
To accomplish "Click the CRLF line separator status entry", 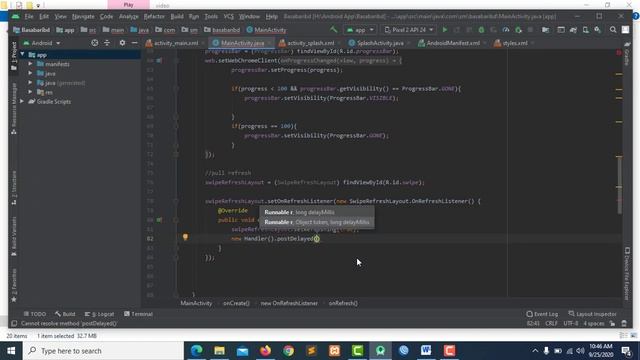I will [551, 323].
